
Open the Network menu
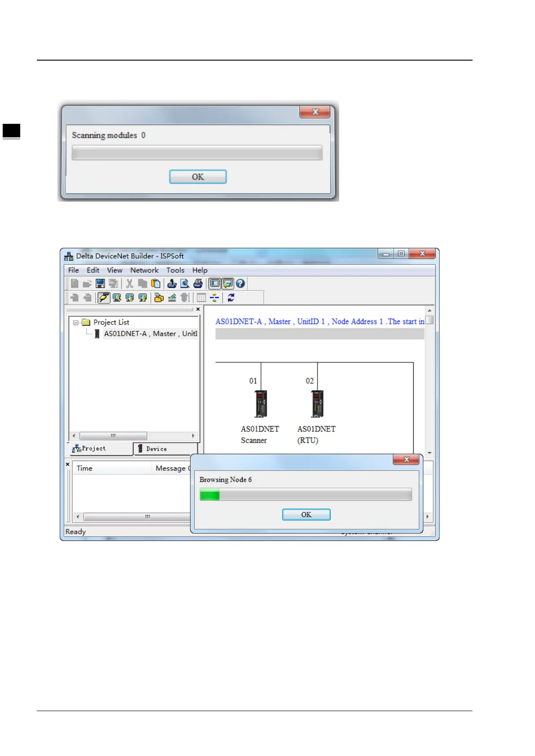[144, 270]
